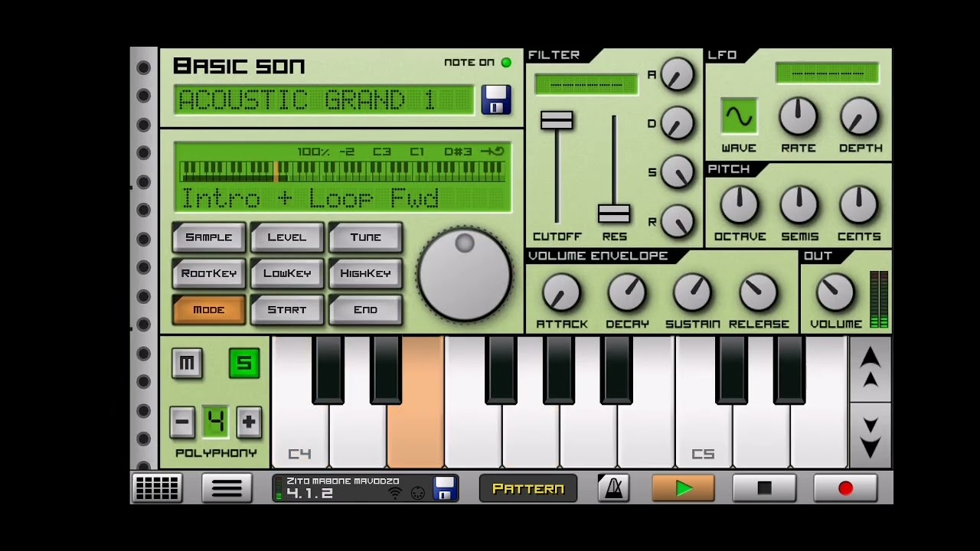Image resolution: width=980 pixels, height=551 pixels.
Task: Click the D#3 high key value
Action: coord(458,152)
